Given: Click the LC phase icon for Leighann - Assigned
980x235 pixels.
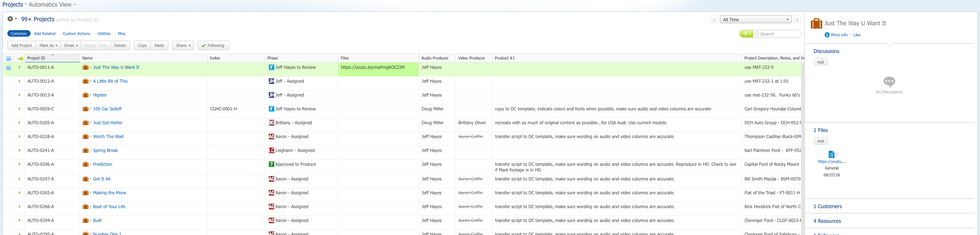Looking at the screenshot, I should click(271, 151).
